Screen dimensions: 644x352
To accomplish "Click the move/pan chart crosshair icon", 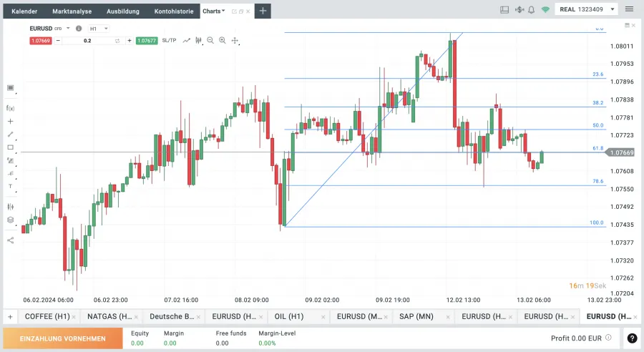I will point(235,40).
